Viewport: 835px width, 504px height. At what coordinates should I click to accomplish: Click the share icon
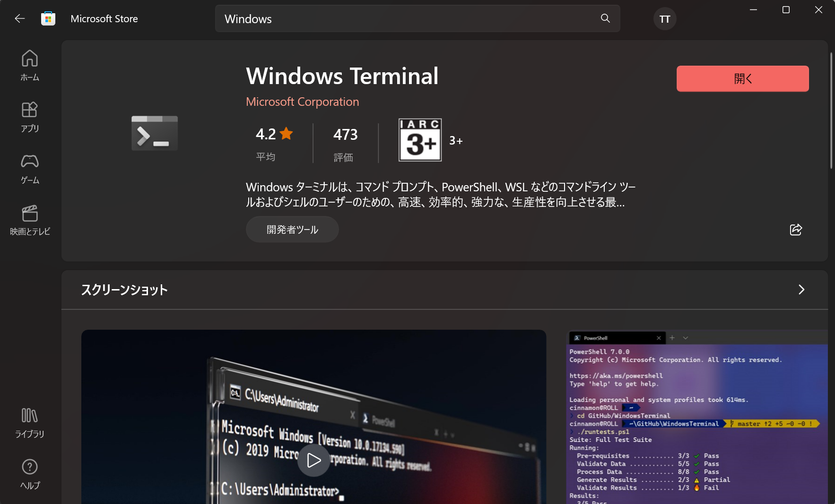[x=796, y=230]
